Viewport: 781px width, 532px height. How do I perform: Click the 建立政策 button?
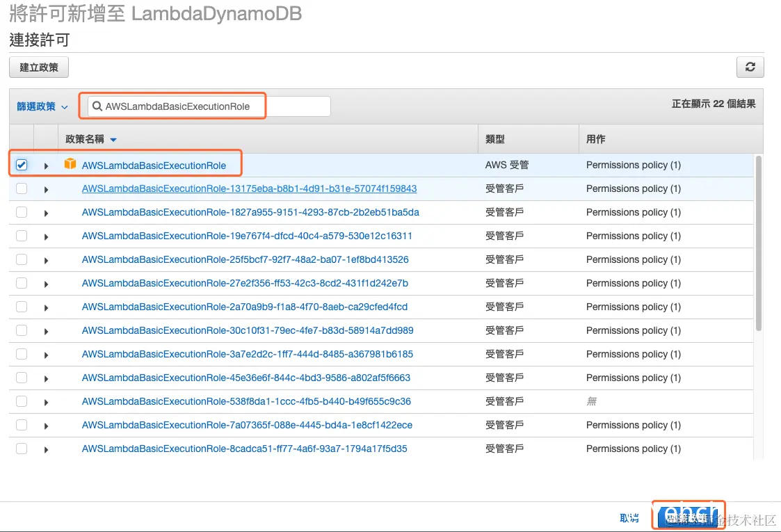point(39,67)
